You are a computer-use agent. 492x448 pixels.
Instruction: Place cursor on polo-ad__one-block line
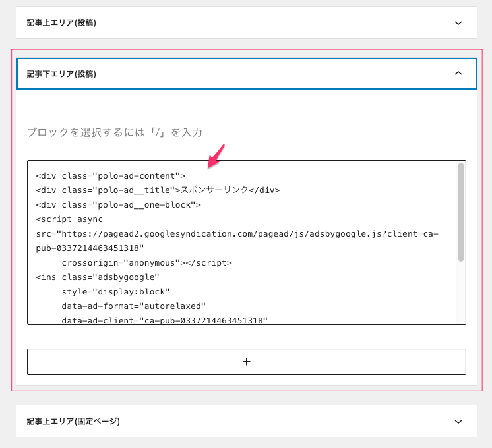tap(118, 205)
